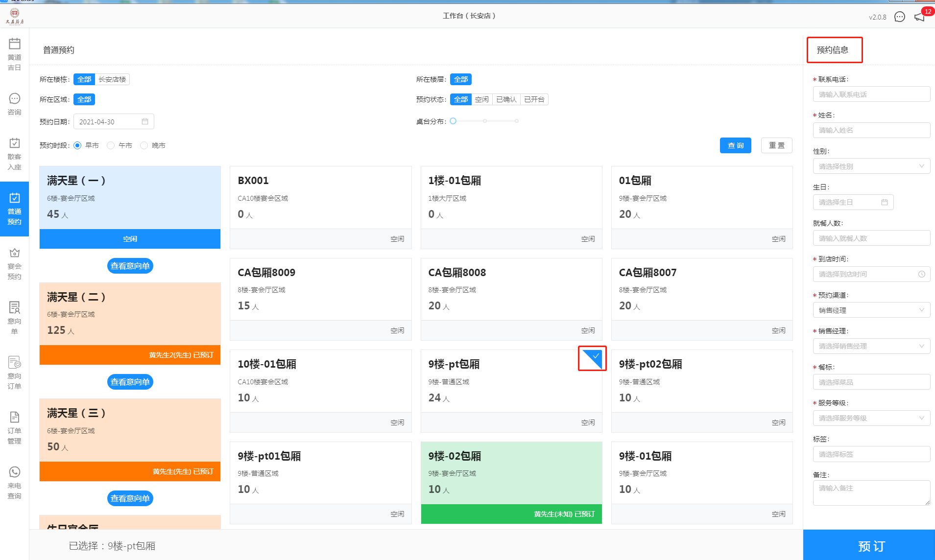Click the 预订 button
935x560 pixels.
(869, 545)
